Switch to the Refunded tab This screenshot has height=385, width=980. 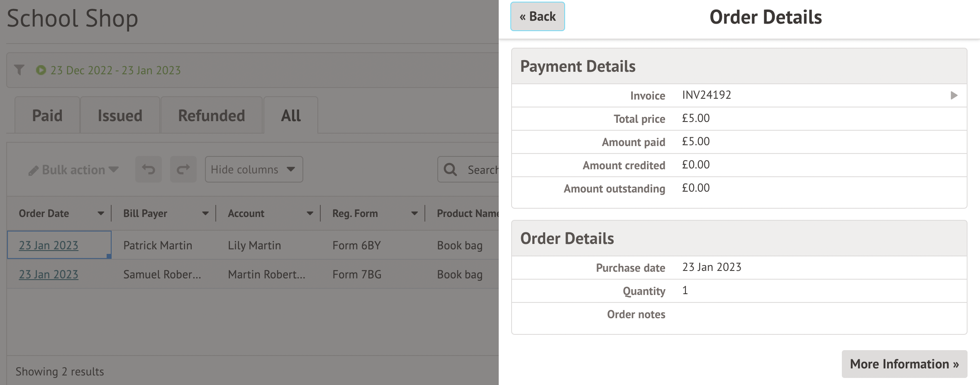212,115
